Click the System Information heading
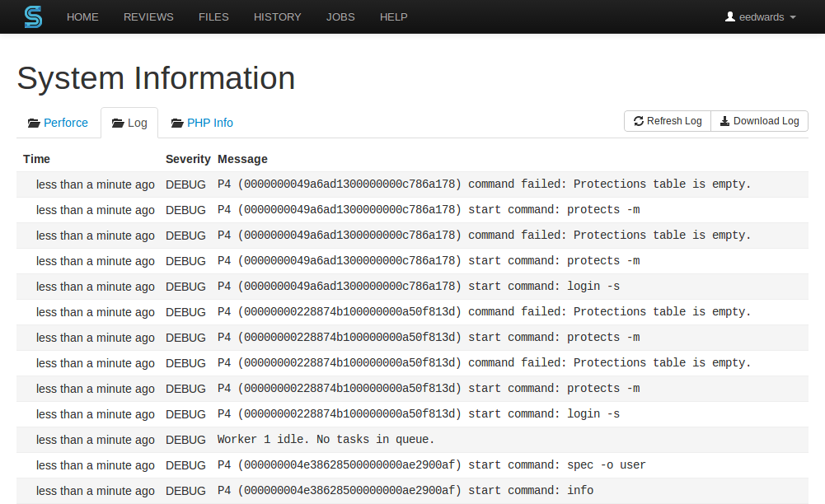The height and width of the screenshot is (504, 825). click(156, 78)
